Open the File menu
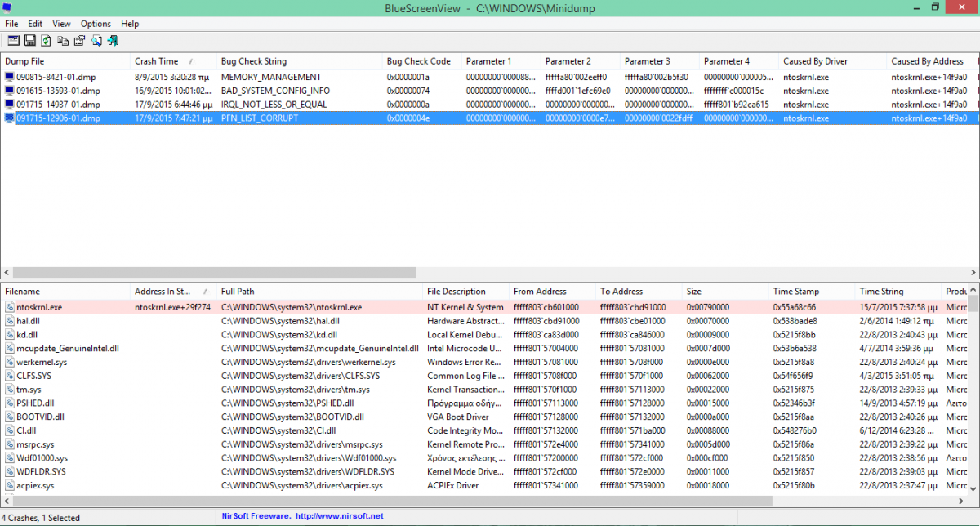The image size is (980, 526). click(x=11, y=24)
